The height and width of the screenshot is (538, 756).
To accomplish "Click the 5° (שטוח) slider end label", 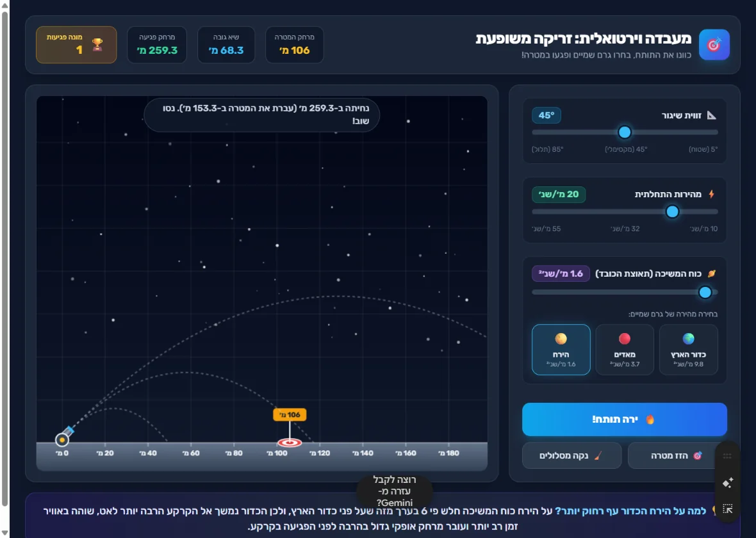I will 703,149.
